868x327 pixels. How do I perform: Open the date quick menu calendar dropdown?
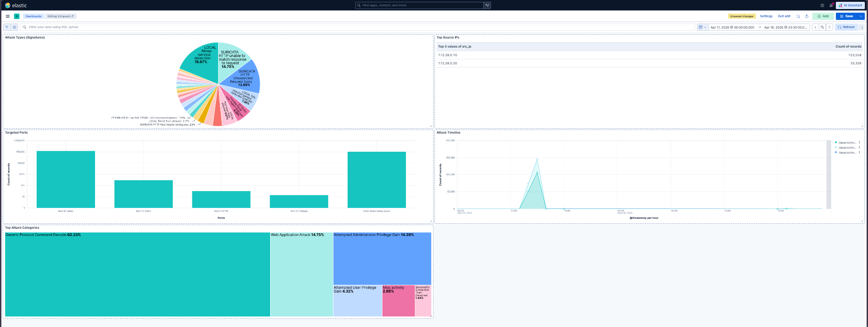click(x=702, y=27)
